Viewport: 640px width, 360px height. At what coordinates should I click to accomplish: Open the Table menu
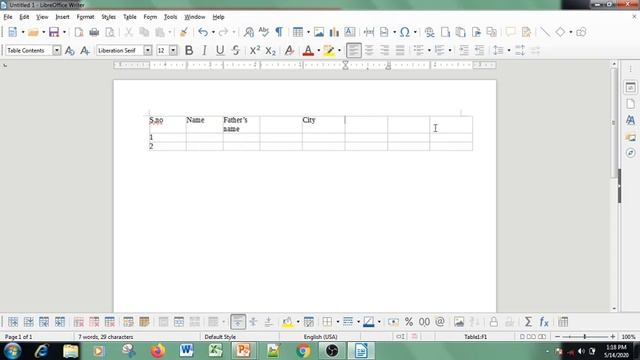130,17
